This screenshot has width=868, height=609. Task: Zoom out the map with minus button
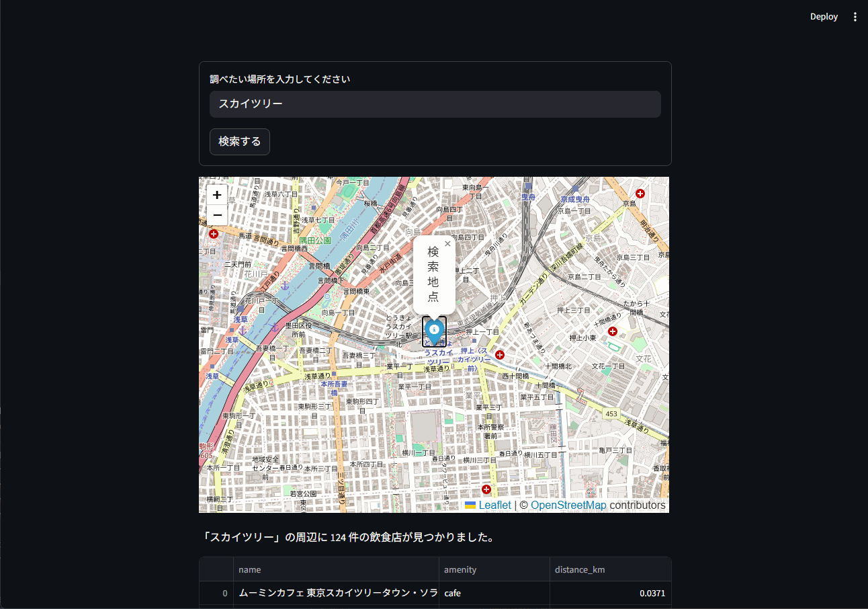[x=217, y=215]
